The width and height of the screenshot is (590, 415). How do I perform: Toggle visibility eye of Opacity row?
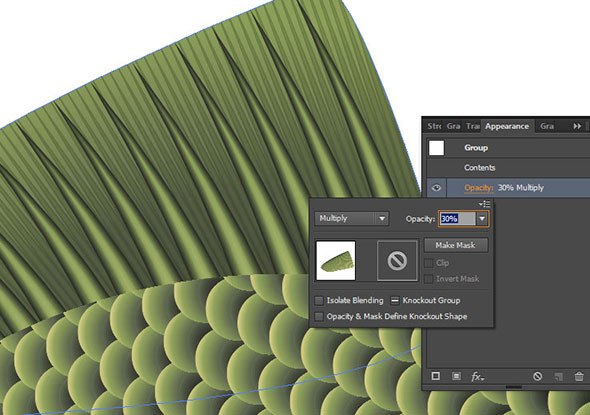(436, 188)
